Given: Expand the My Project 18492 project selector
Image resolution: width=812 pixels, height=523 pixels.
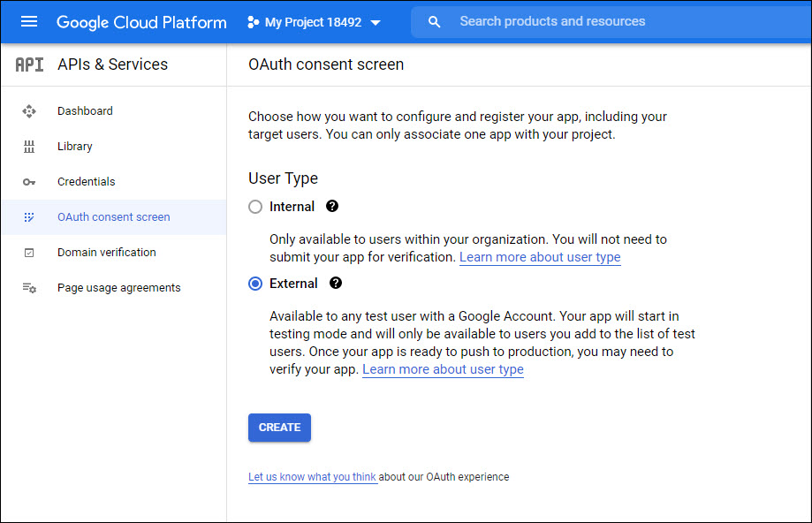Looking at the screenshot, I should coord(314,22).
